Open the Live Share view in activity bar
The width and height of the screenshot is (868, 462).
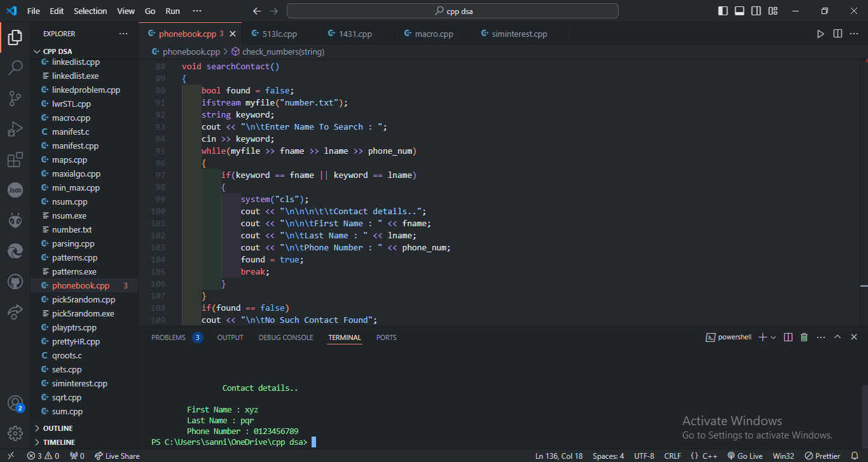click(x=15, y=311)
